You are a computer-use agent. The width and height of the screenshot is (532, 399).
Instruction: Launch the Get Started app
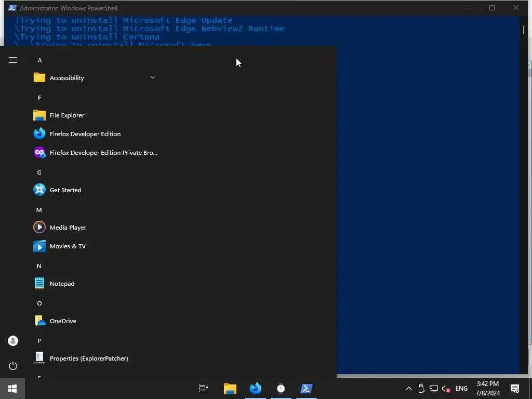click(x=95, y=190)
